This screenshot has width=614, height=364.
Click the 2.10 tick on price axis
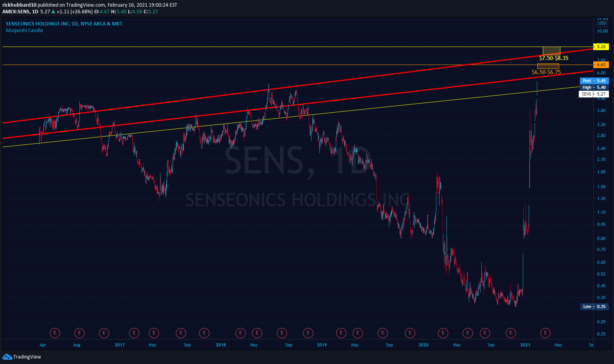[x=601, y=159]
